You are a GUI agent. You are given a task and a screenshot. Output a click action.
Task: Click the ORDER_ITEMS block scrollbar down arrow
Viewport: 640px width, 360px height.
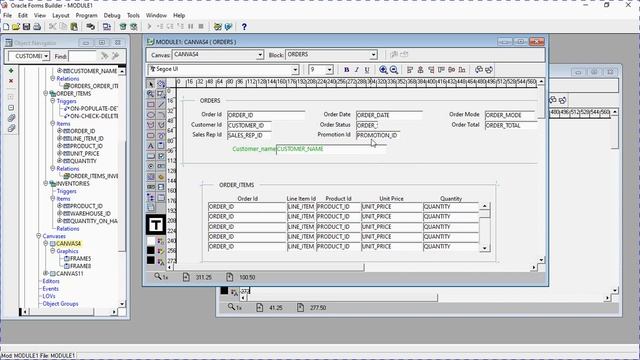tap(484, 248)
